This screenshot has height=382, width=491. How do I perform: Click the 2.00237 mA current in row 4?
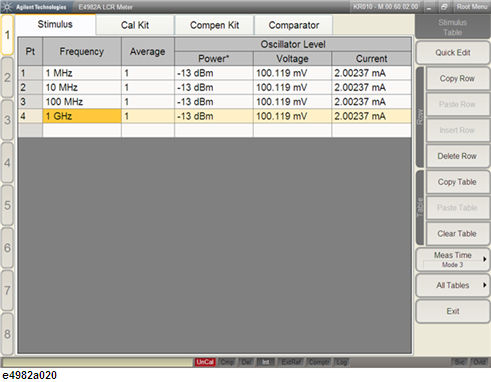pos(371,116)
